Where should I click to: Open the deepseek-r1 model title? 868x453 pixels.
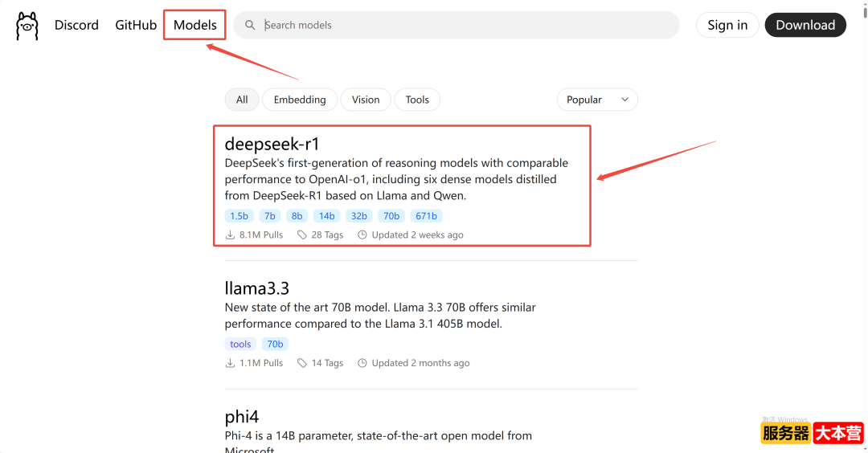pos(272,144)
